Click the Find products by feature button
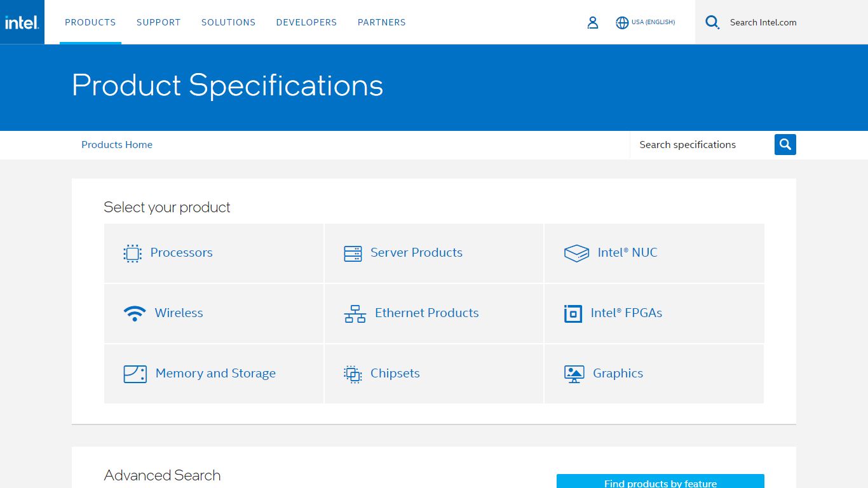868x488 pixels. (660, 482)
